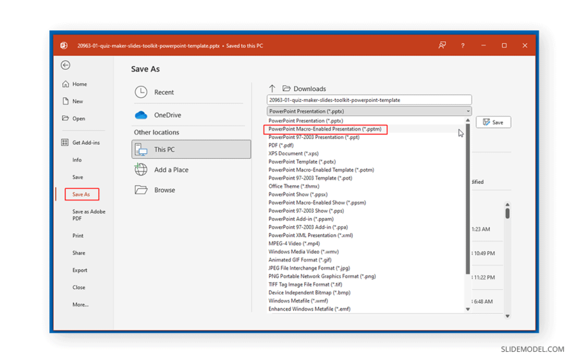Click the format list scrollbar thumb
Viewport: 588px width, 364px height.
tap(468, 199)
